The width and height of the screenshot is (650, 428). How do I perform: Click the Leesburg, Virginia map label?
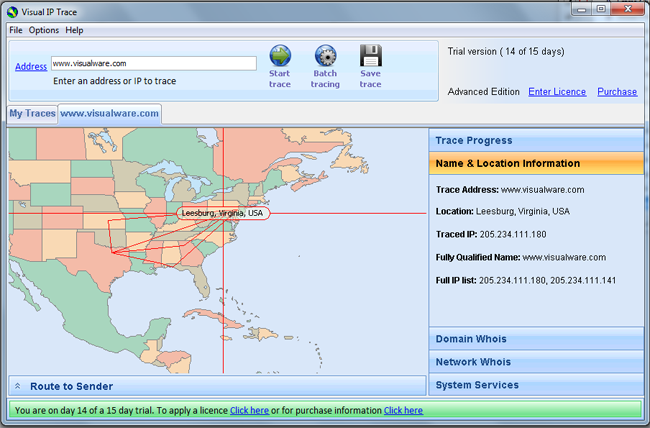(222, 213)
